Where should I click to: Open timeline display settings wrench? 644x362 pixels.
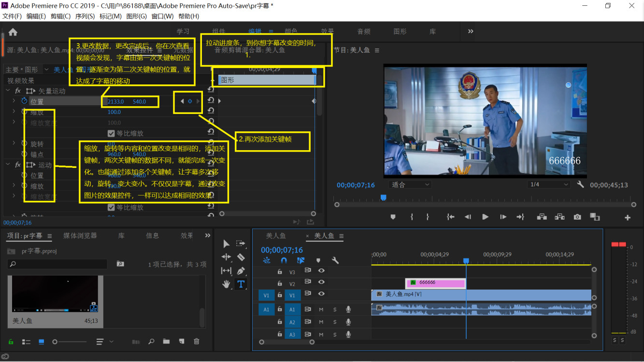(x=335, y=261)
